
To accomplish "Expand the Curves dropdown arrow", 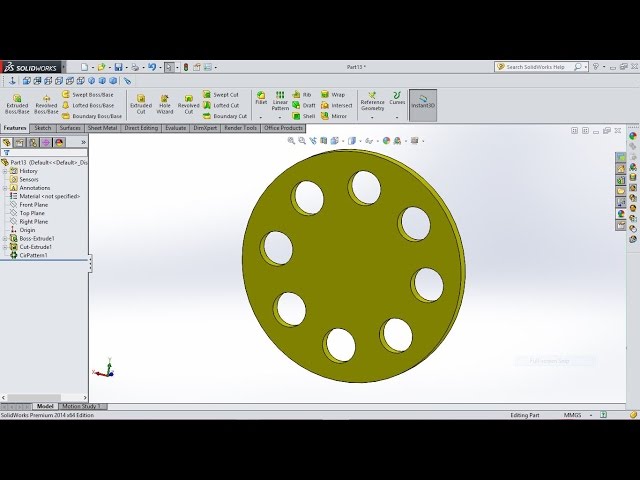I will 397,118.
